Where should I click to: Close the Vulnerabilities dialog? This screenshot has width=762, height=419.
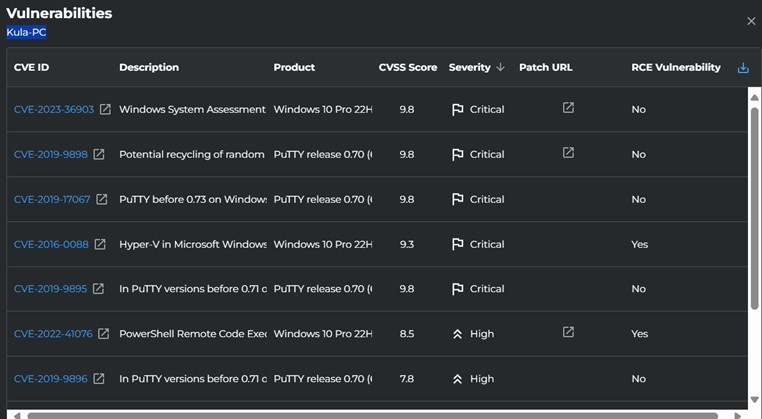click(752, 21)
